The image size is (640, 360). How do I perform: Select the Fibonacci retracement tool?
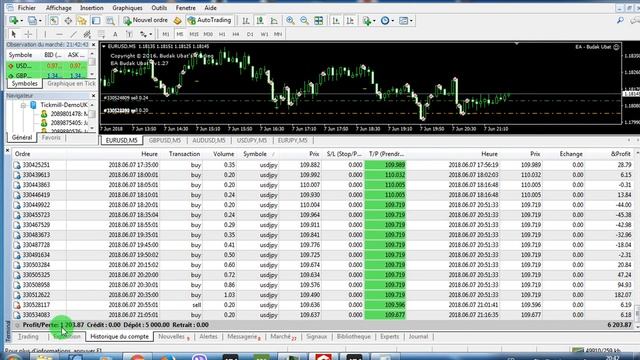pos(101,34)
